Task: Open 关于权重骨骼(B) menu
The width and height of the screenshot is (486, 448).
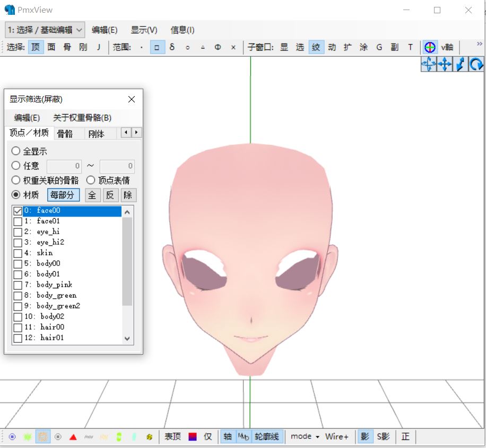Action: [x=82, y=118]
